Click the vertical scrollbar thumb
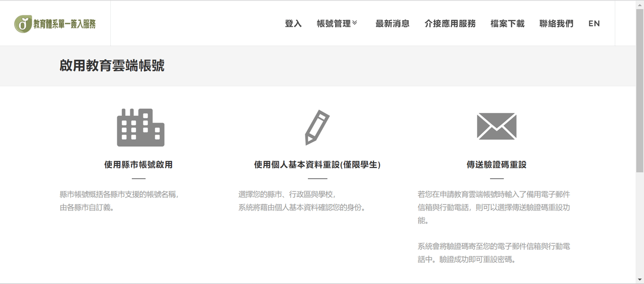 coord(640,90)
